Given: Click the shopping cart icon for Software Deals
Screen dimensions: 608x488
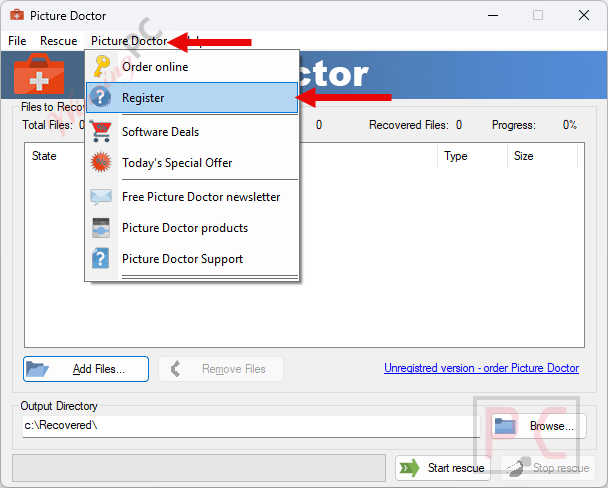Looking at the screenshot, I should point(101,131).
